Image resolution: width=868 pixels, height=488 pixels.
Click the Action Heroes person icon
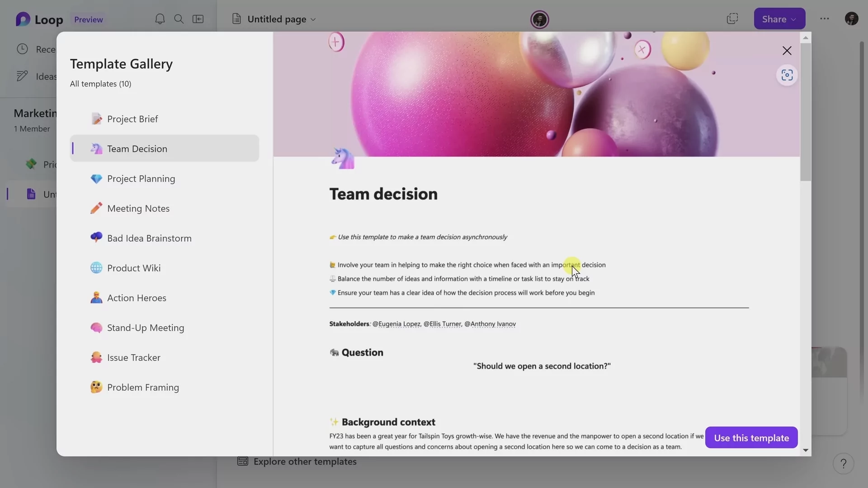[96, 298]
